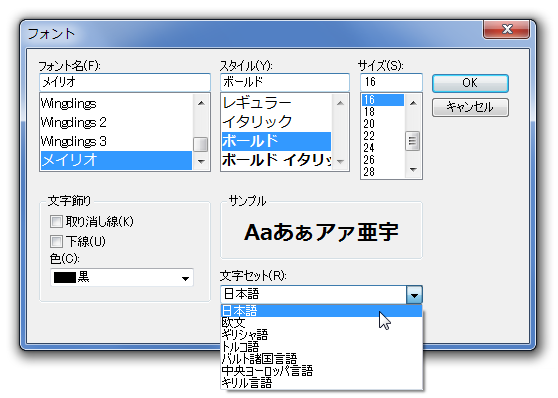Click the black color swatch in 色 combo

pyautogui.click(x=65, y=278)
